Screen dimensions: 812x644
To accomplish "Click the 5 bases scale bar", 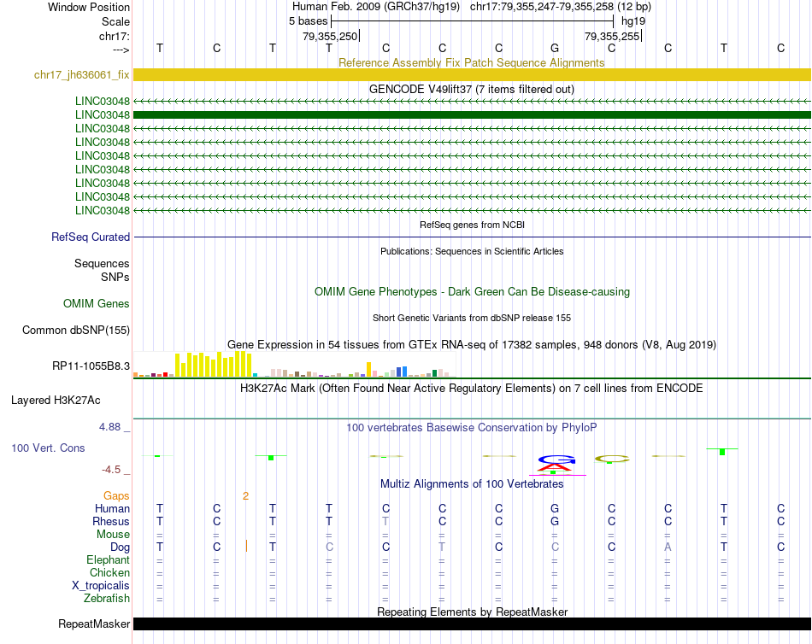I will 473,21.
